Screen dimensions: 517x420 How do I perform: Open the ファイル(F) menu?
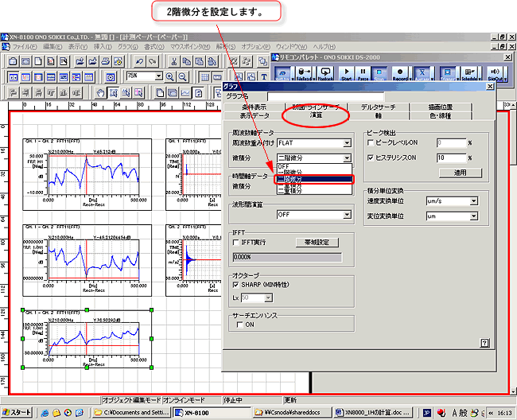click(25, 47)
